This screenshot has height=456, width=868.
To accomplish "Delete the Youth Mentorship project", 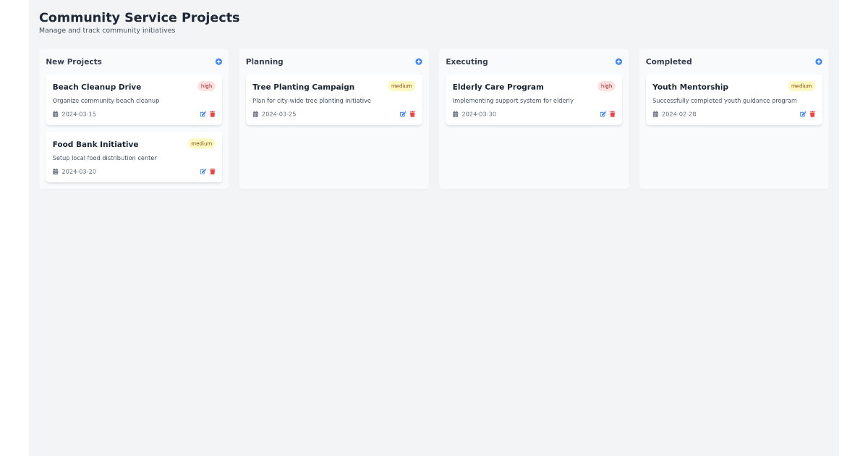I will pos(812,114).
